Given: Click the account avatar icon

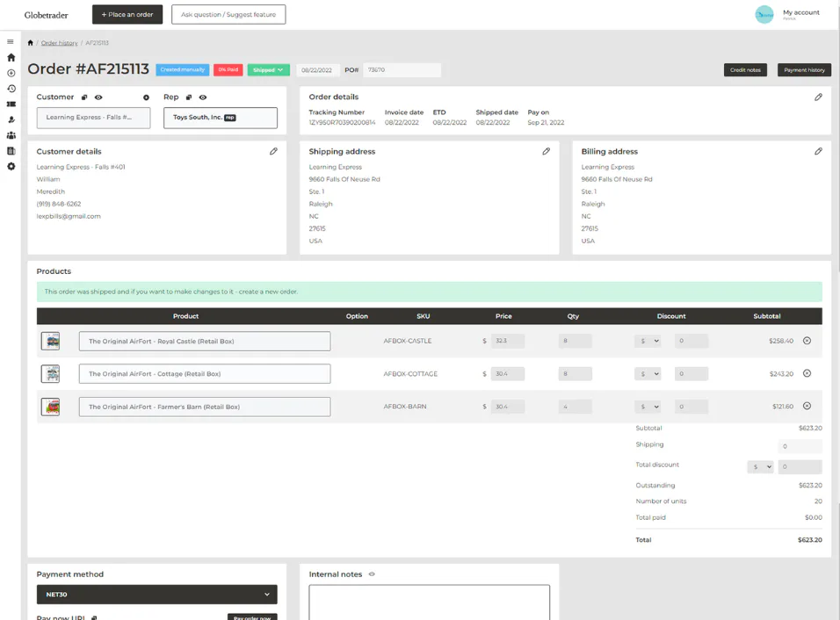Looking at the screenshot, I should [764, 14].
